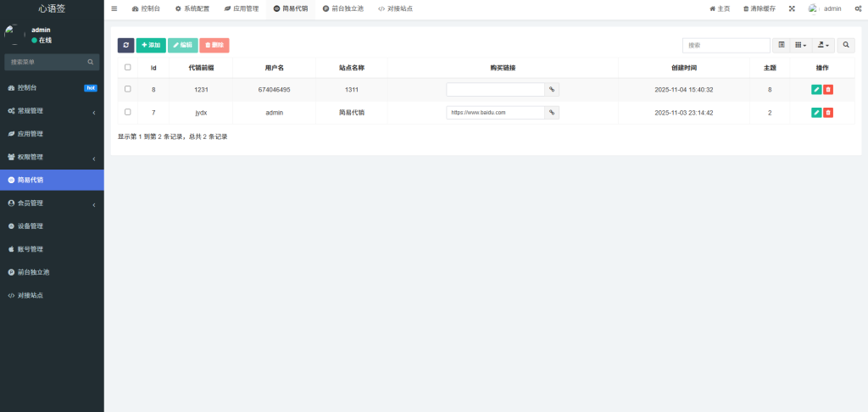Click the 站点名称 column header
Image resolution: width=868 pixels, height=412 pixels.
352,68
